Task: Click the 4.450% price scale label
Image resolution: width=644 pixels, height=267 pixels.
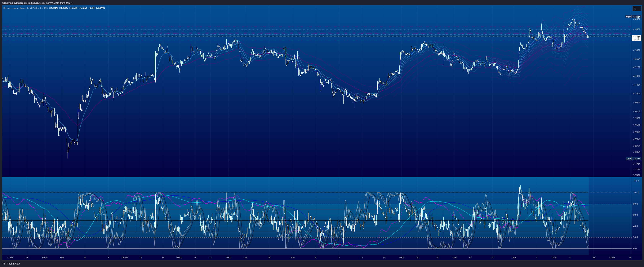Action: point(637,20)
